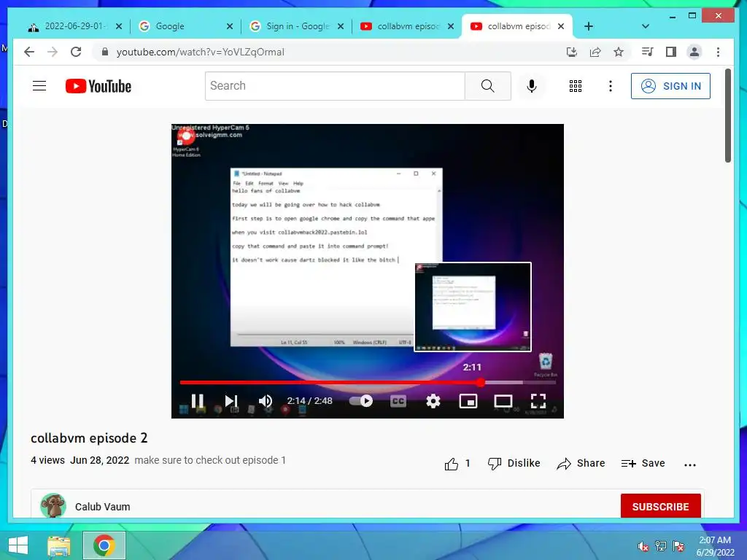
Task: Open Windows Start button
Action: pos(18,545)
